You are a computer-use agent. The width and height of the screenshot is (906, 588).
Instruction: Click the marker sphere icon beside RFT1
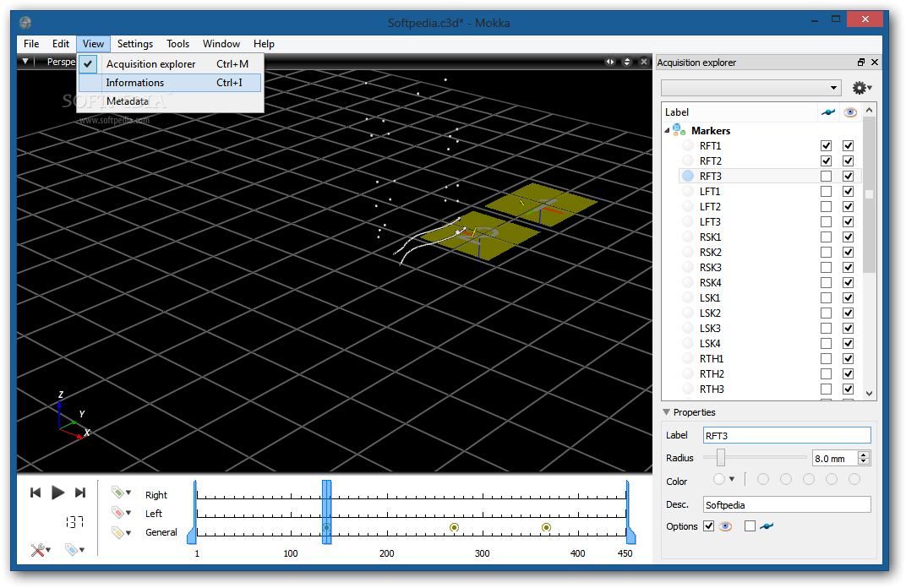point(688,145)
